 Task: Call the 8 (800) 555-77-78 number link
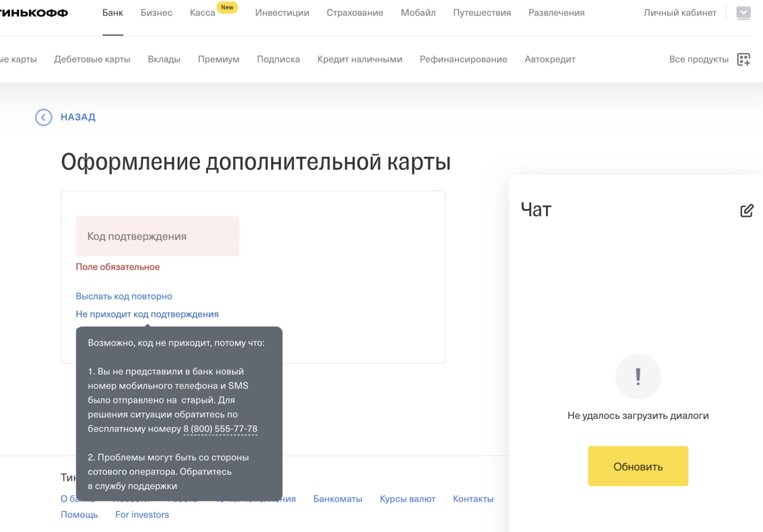[221, 429]
